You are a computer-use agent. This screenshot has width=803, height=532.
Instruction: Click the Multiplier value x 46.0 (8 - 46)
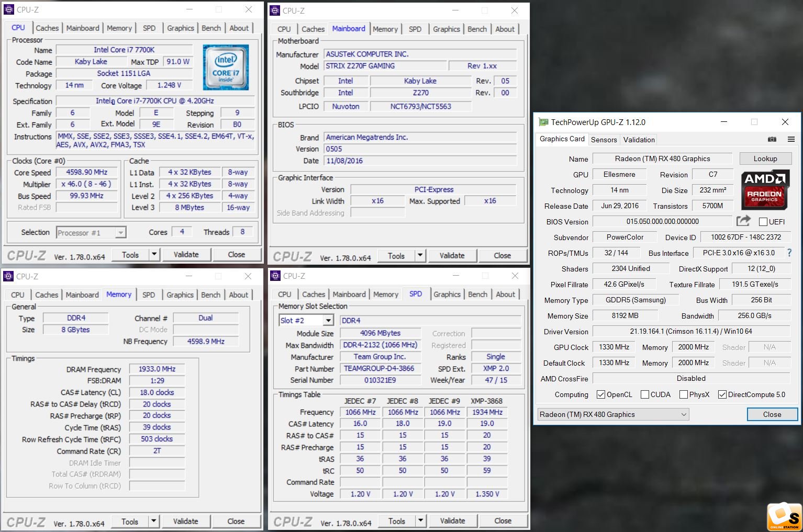click(86, 184)
